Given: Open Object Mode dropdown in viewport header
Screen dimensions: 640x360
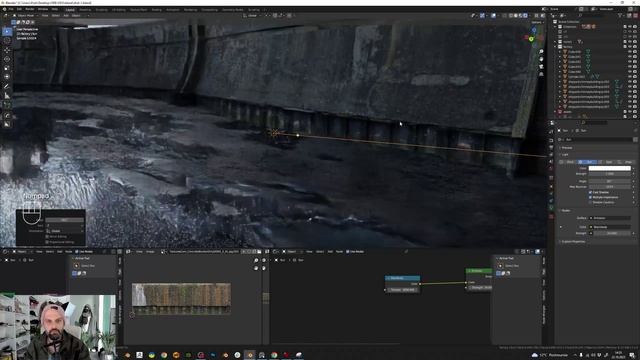Looking at the screenshot, I should tap(26, 16).
